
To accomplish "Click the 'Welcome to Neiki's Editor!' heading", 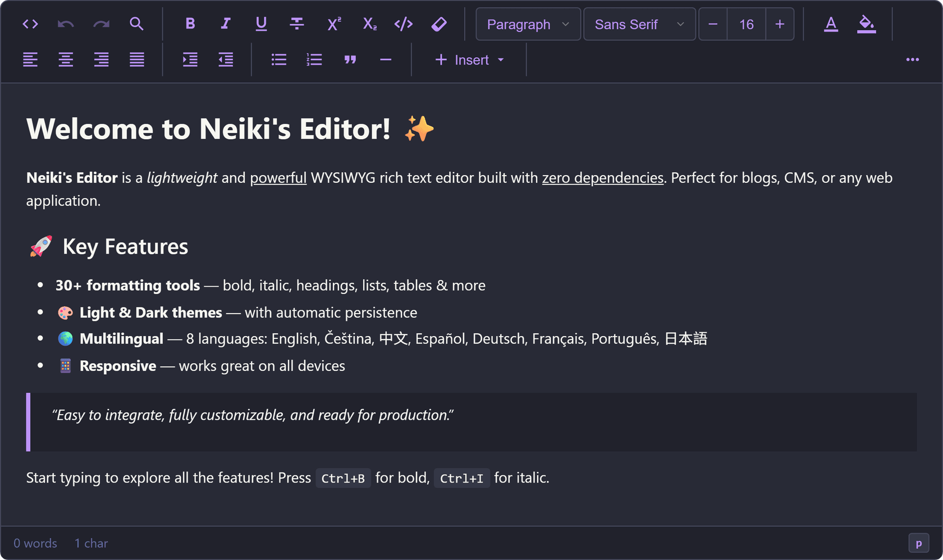I will (208, 129).
